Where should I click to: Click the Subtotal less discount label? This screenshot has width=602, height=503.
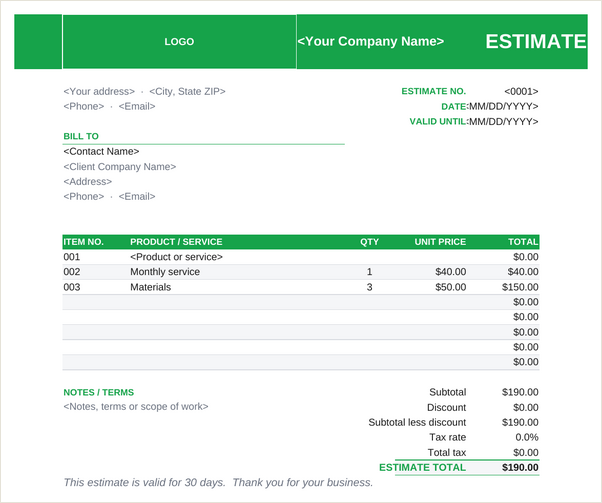(x=417, y=422)
